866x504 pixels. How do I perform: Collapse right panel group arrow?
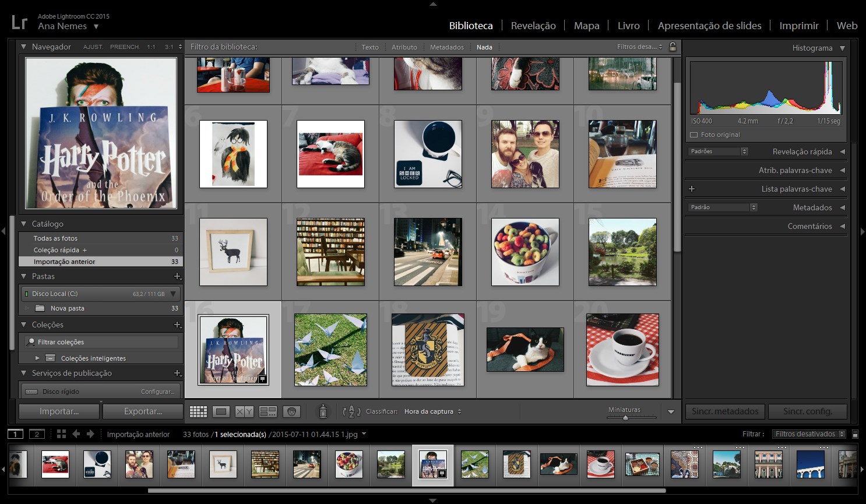[863, 231]
